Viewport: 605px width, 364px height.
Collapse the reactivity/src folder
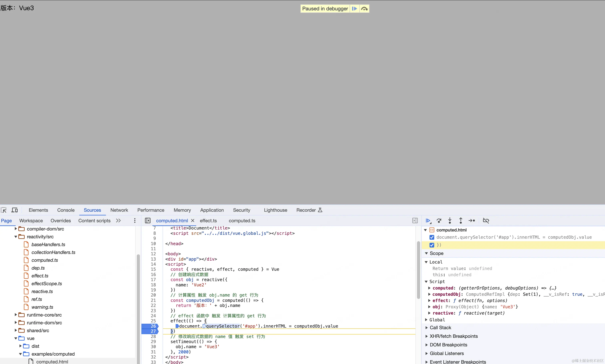click(x=16, y=237)
